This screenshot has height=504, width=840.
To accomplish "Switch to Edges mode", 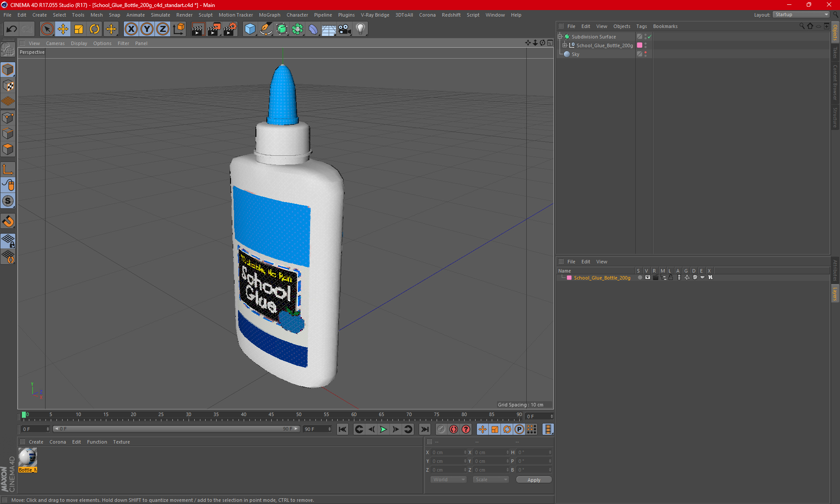I will [8, 133].
